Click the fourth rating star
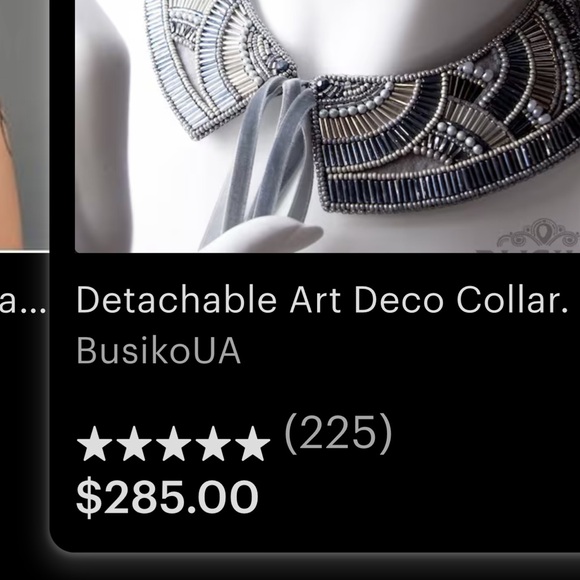The image size is (580, 580). (213, 444)
